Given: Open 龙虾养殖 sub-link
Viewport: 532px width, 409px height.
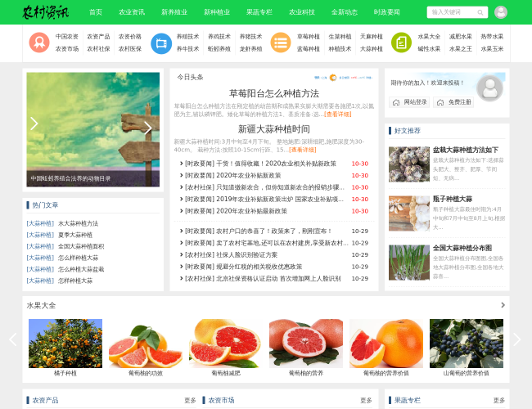Looking at the screenshot, I should tap(251, 49).
